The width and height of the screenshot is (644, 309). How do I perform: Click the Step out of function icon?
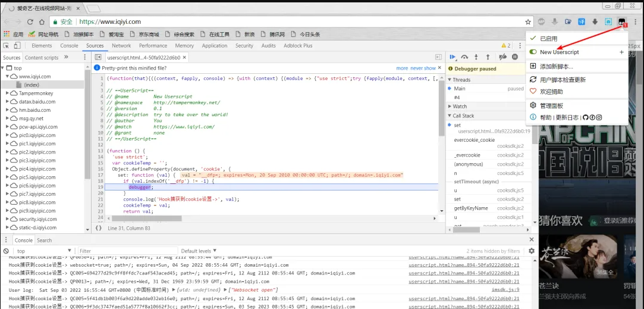[x=488, y=57]
